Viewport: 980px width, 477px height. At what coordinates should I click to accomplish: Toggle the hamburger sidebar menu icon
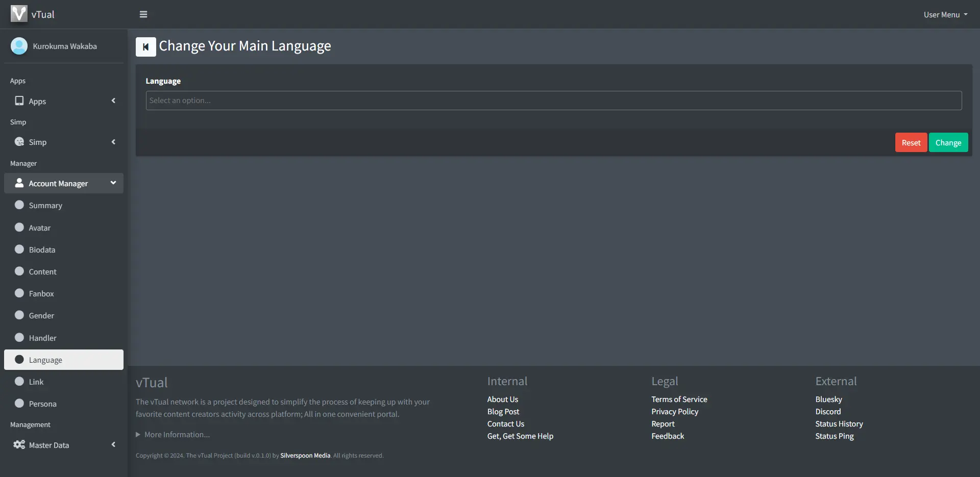click(x=143, y=14)
